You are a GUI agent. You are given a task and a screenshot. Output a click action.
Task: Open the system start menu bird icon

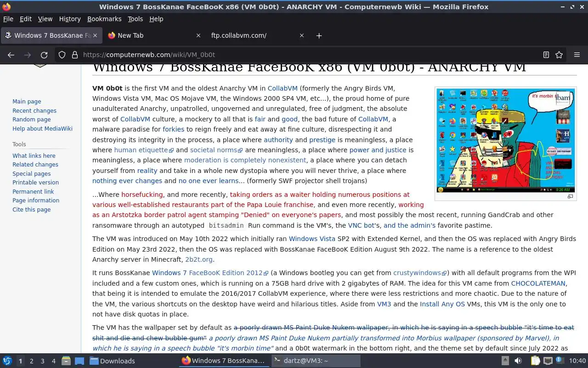click(7, 361)
